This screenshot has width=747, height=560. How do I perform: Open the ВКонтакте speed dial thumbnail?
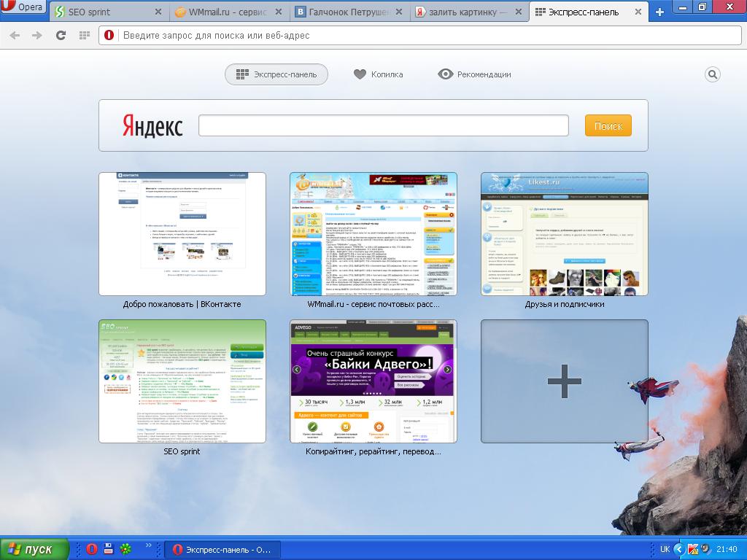tap(182, 234)
